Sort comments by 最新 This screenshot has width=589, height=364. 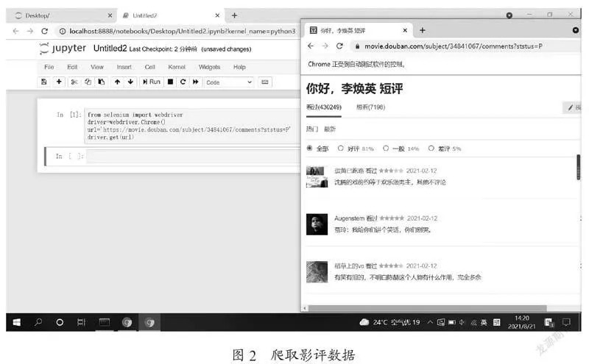330,129
